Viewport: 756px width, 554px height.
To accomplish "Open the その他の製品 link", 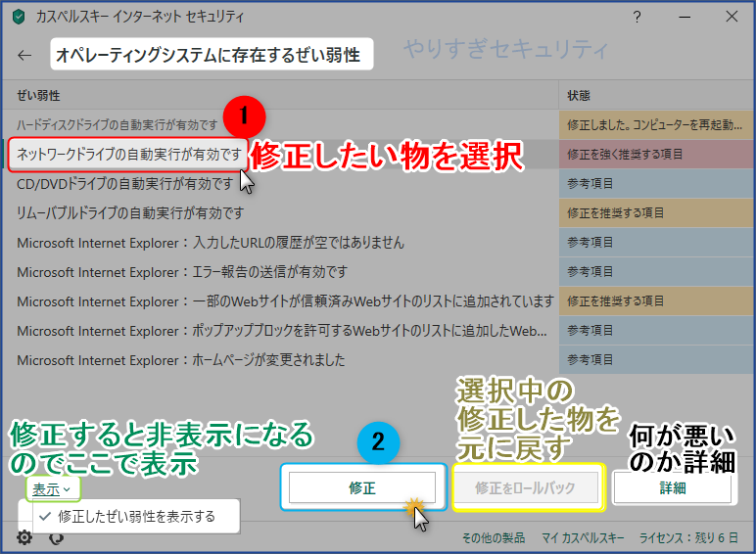I will 494,537.
